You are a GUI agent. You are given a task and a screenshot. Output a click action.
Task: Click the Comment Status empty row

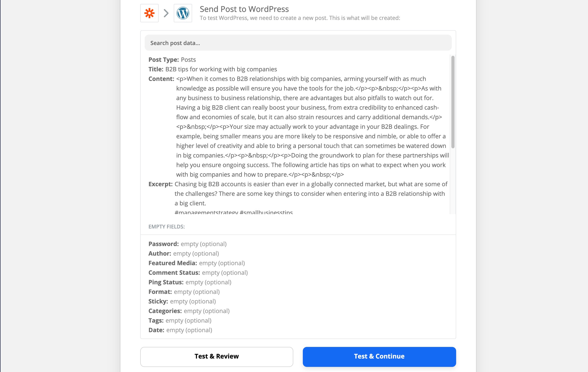[x=198, y=273]
